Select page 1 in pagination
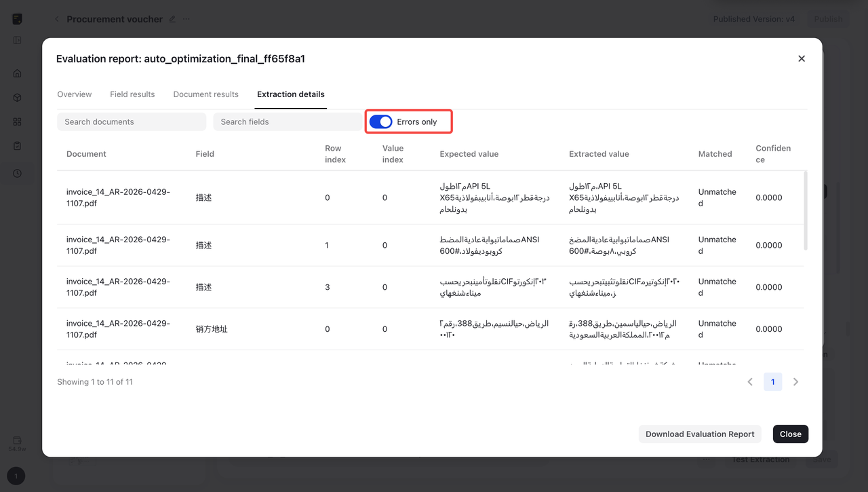 click(773, 382)
